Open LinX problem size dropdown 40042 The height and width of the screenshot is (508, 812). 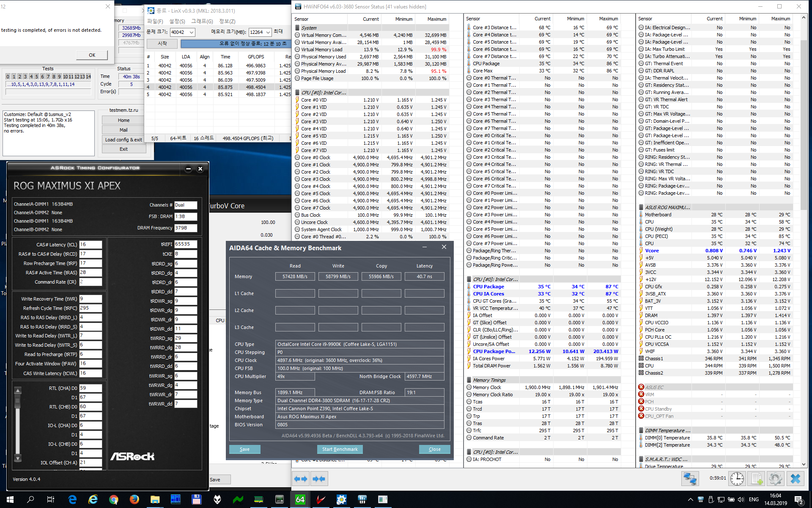(192, 32)
